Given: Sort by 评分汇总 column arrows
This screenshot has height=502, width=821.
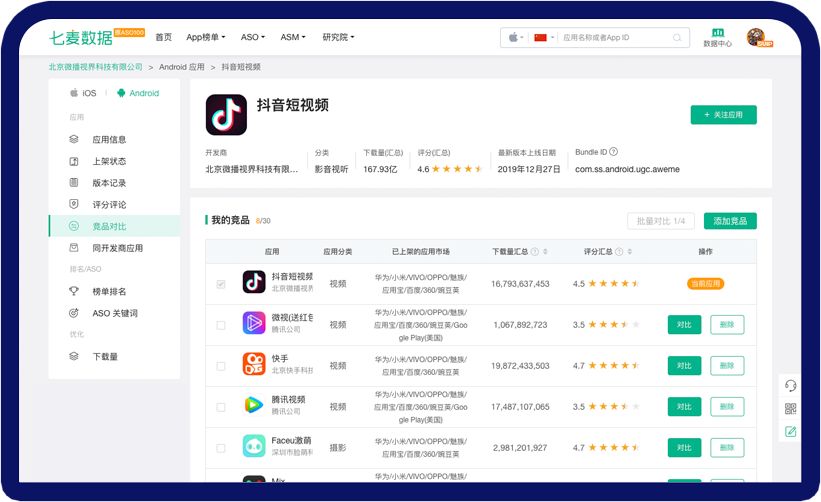Looking at the screenshot, I should pyautogui.click(x=629, y=252).
